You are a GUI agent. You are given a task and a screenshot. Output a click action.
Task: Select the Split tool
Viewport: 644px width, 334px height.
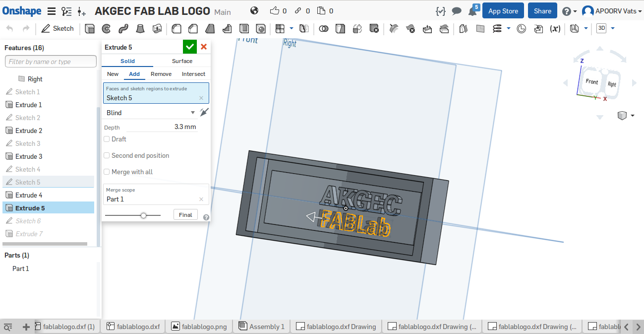pyautogui.click(x=340, y=29)
